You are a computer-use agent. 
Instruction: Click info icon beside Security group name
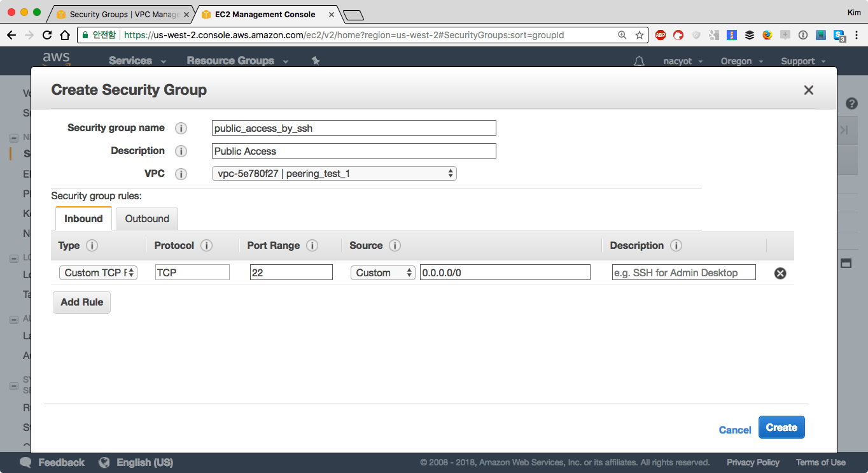click(181, 129)
